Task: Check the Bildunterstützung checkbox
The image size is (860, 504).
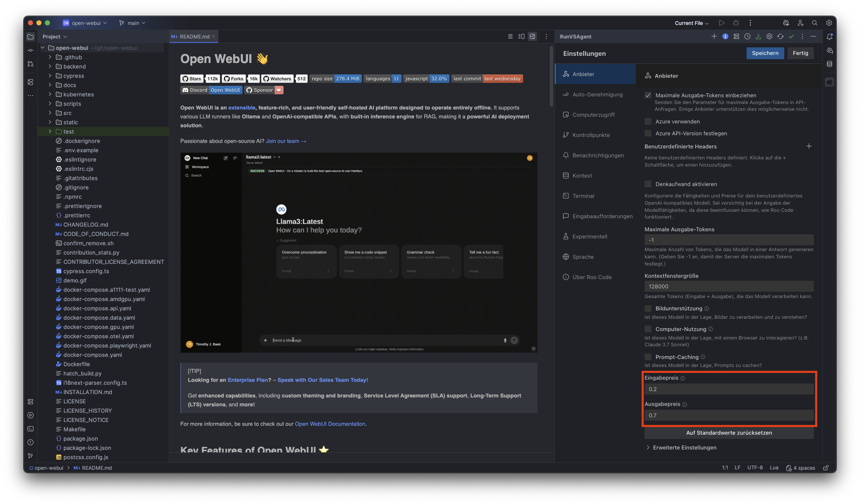Action: pyautogui.click(x=648, y=308)
